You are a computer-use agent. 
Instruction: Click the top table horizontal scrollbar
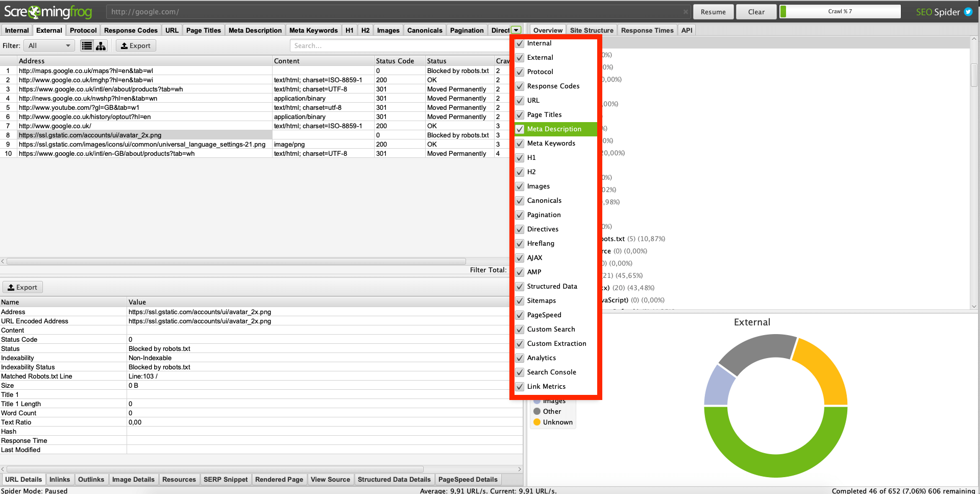[x=236, y=261]
